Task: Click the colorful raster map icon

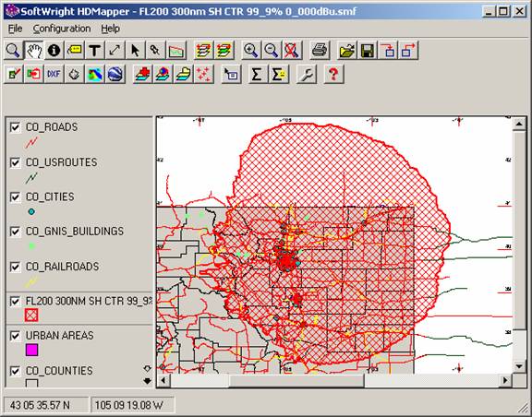Action: [94, 74]
